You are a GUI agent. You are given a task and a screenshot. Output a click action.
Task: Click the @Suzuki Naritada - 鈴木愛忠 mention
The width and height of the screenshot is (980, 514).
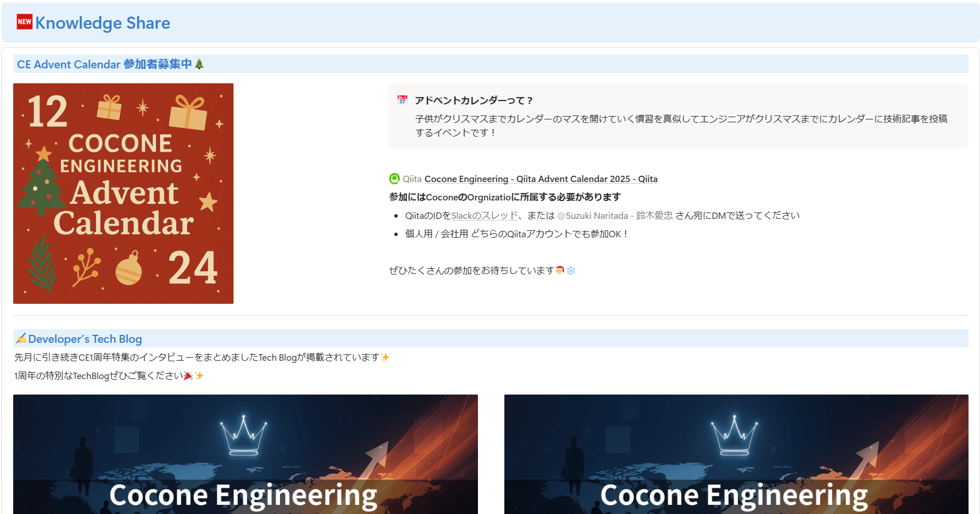click(x=615, y=216)
